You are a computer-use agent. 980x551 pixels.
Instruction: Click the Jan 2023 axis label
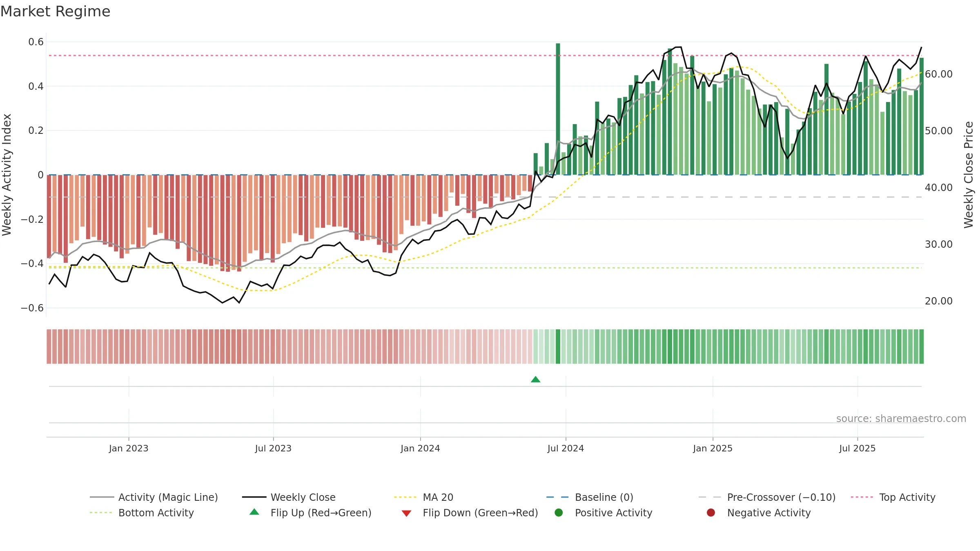point(129,448)
